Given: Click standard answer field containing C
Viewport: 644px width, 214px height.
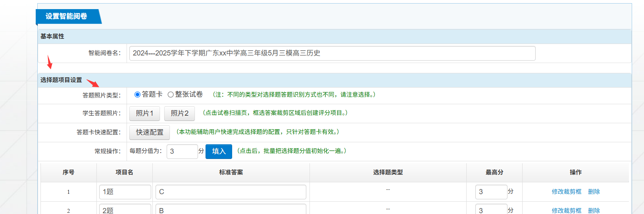Looking at the screenshot, I should (231, 192).
